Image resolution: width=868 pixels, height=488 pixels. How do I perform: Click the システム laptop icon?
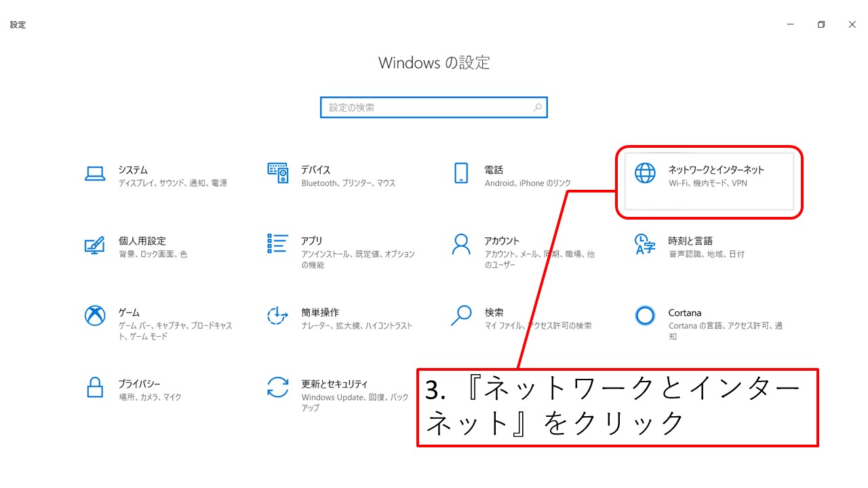[x=95, y=174]
